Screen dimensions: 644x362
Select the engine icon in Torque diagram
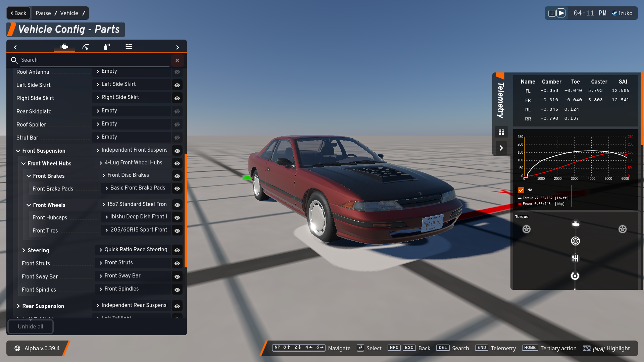(x=576, y=224)
